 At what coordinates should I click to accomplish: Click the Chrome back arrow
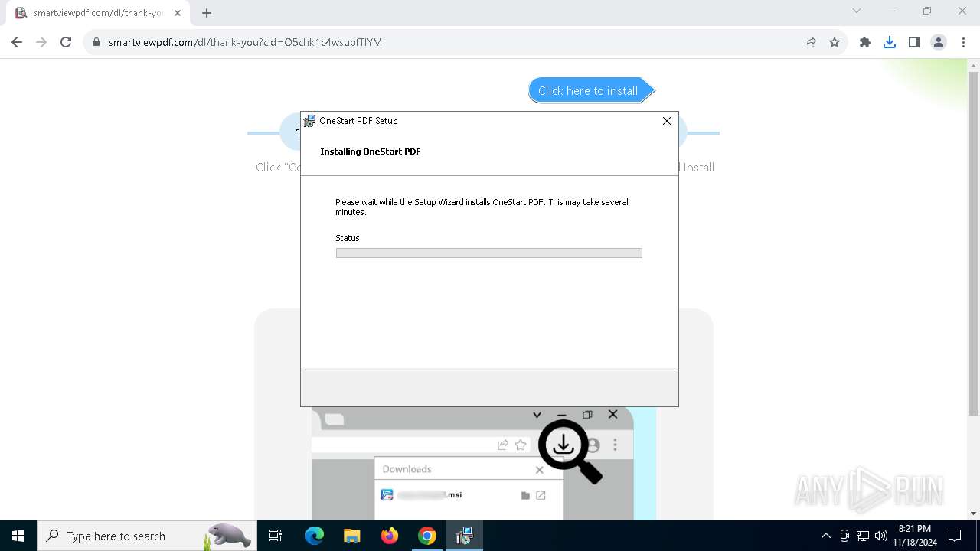click(17, 42)
